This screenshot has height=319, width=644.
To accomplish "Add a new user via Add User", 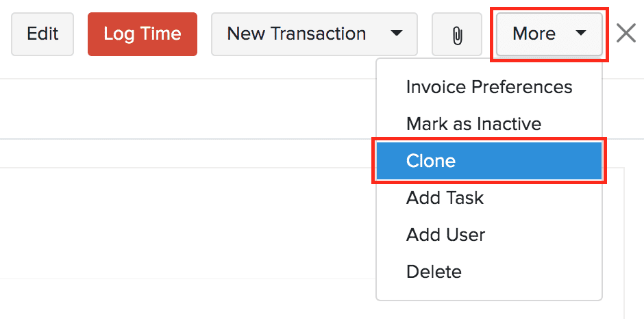I will point(445,235).
